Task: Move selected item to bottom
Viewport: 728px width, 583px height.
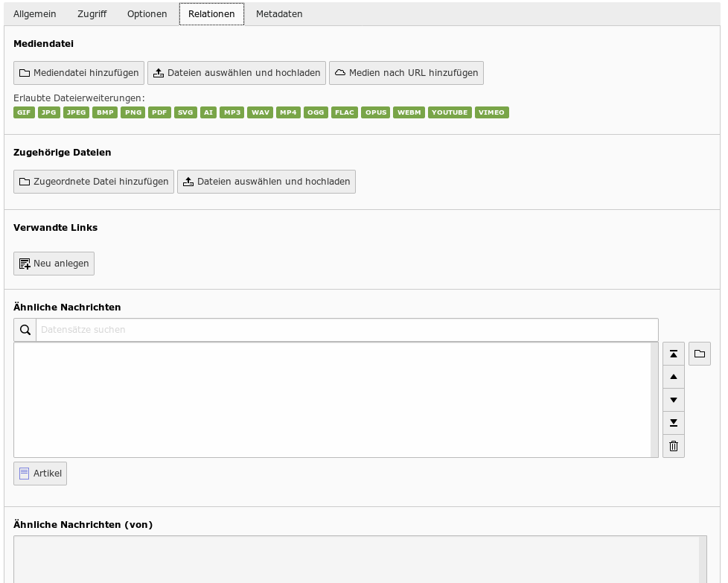Action: (x=674, y=423)
